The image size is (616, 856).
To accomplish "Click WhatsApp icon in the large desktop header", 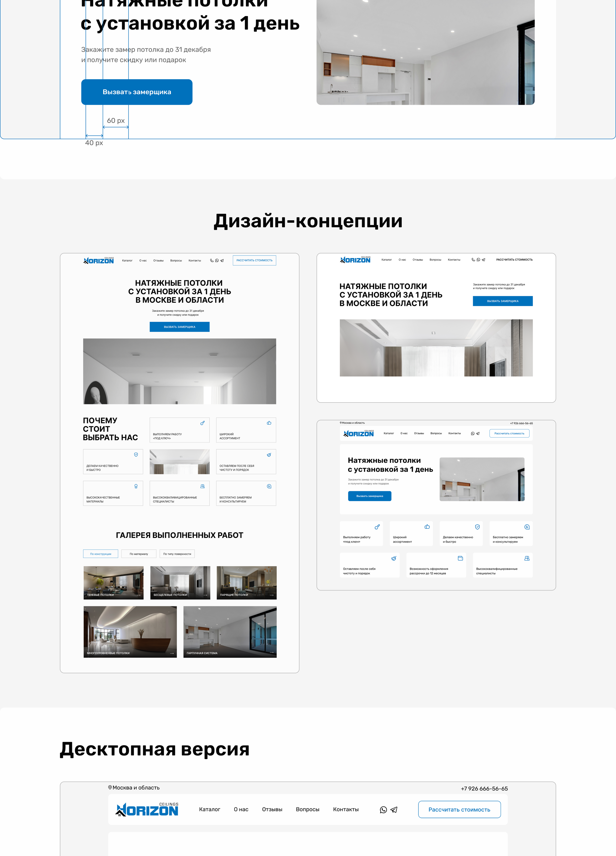I will [383, 810].
